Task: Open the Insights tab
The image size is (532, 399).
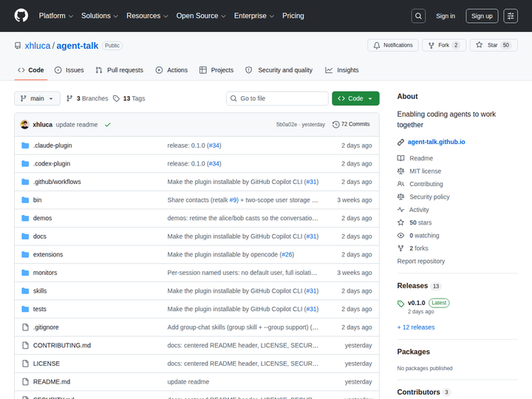Action: coord(342,70)
